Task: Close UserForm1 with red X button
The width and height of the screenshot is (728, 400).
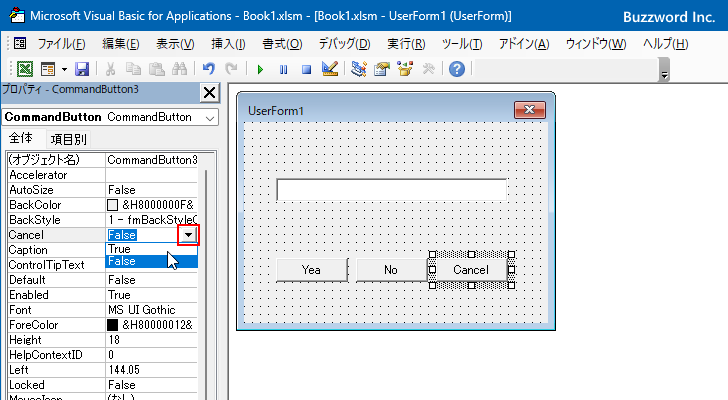Action: click(530, 110)
